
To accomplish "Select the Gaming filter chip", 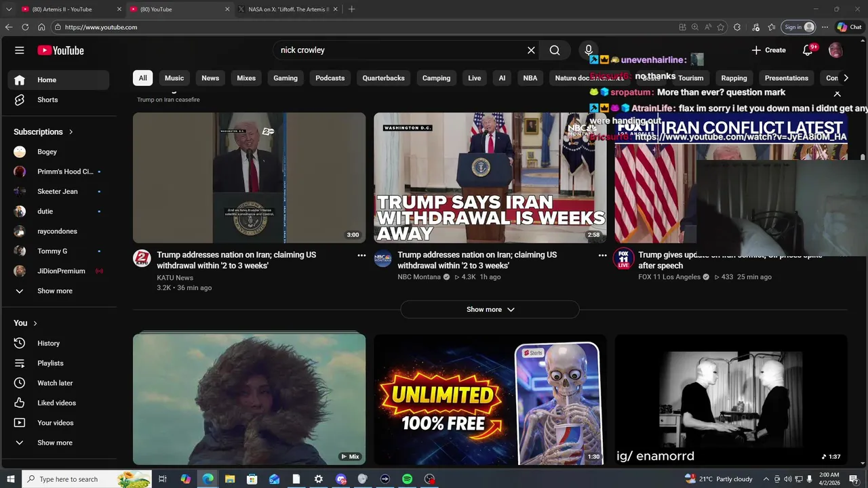I will point(285,78).
